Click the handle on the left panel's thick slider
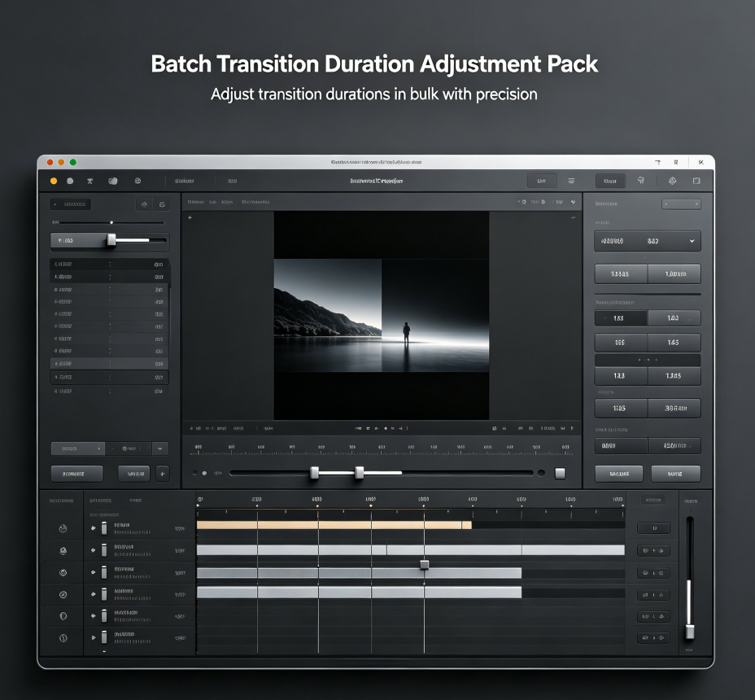 point(111,240)
